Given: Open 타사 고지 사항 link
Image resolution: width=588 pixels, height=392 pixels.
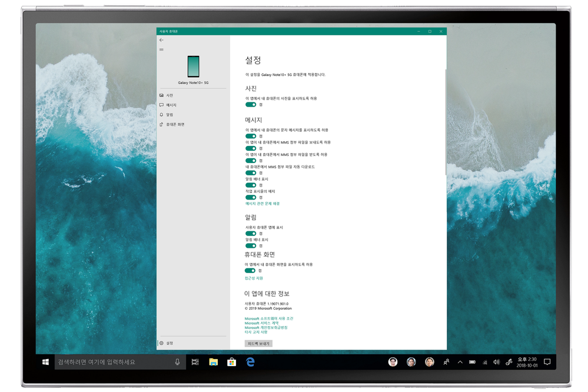Looking at the screenshot, I should click(256, 332).
